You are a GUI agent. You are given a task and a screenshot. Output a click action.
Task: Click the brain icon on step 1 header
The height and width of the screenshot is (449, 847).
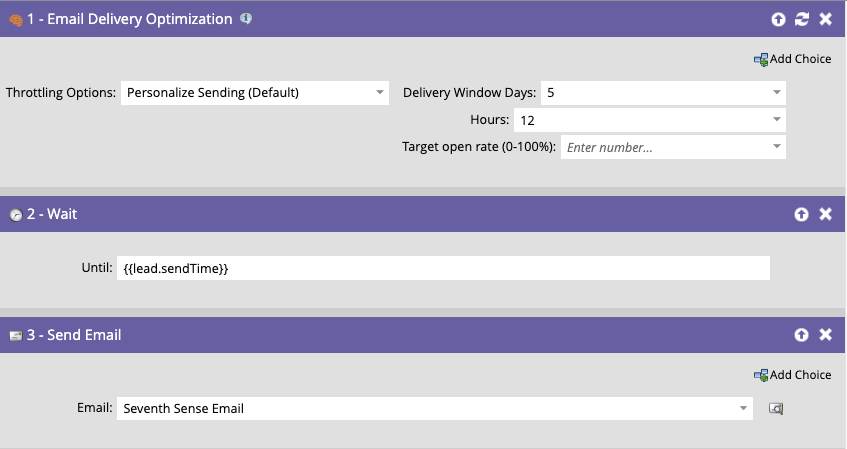(x=16, y=21)
